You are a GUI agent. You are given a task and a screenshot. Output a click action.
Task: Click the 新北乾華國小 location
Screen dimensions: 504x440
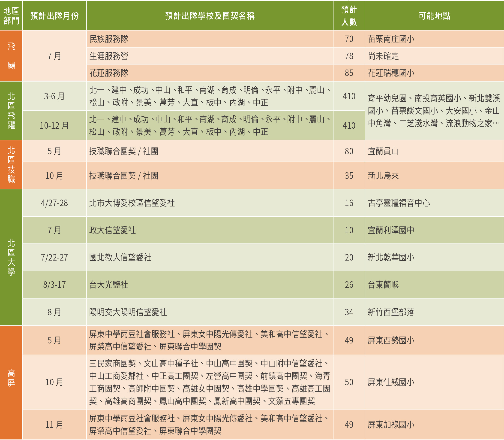(434, 257)
